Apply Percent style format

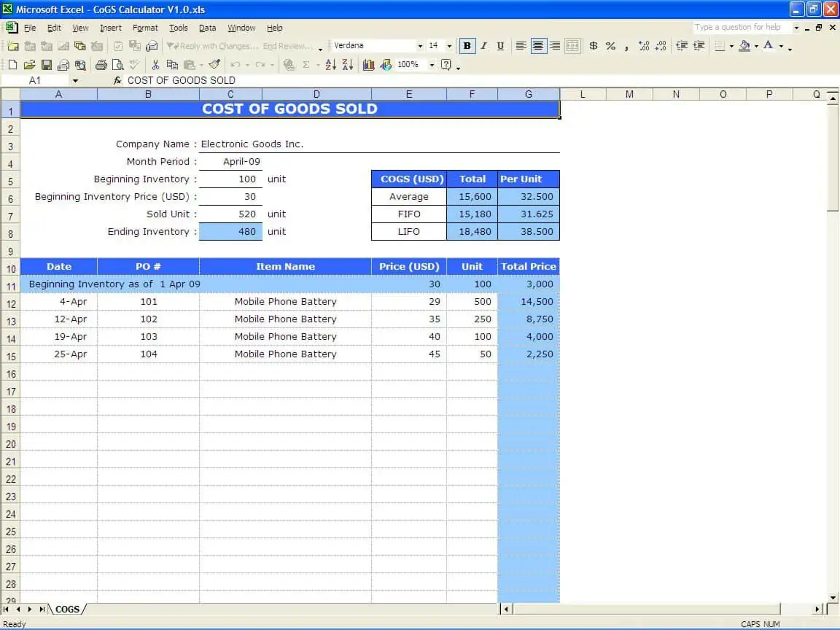610,46
